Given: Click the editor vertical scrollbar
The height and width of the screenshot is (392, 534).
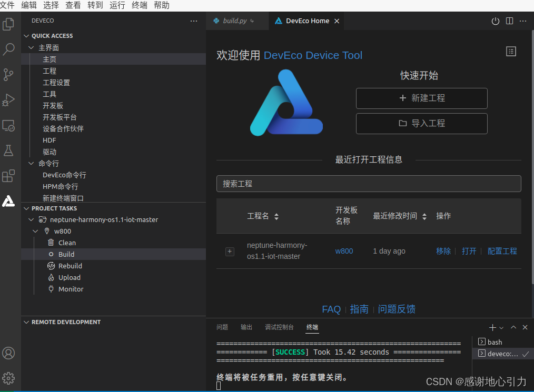Looking at the screenshot, I should coord(532,156).
